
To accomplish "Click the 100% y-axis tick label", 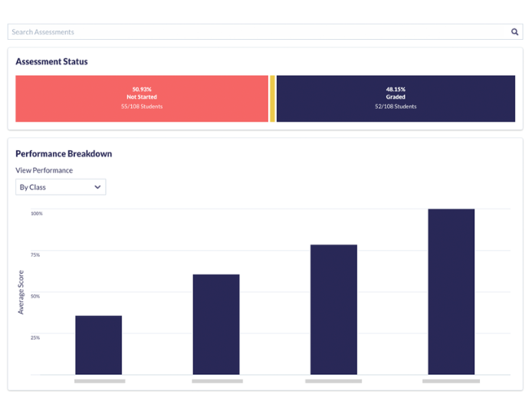I will pos(36,213).
